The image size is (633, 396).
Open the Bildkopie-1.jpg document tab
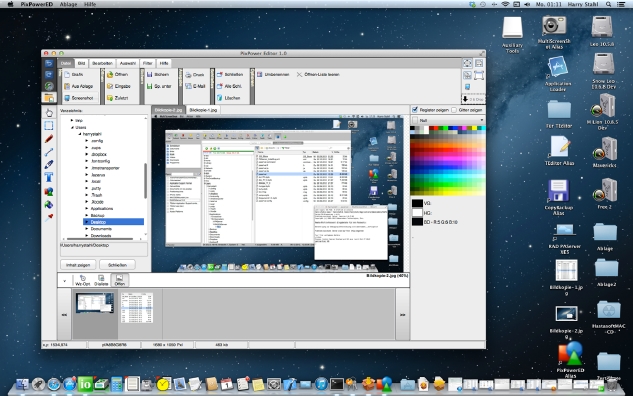click(203, 110)
